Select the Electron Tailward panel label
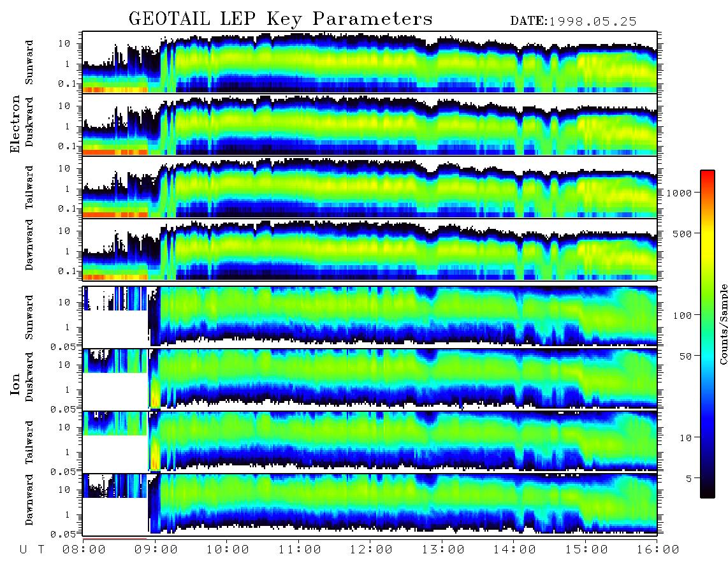 point(29,187)
